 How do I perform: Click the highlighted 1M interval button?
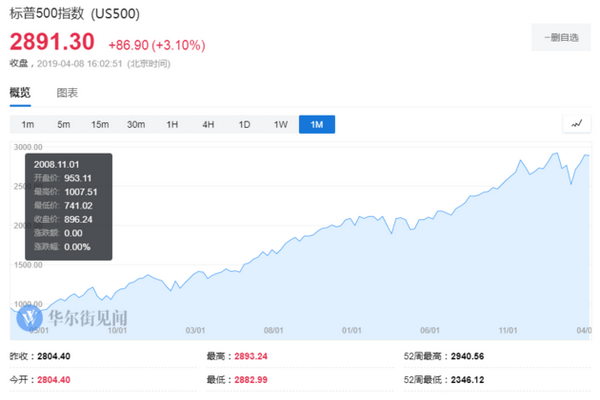tap(317, 125)
